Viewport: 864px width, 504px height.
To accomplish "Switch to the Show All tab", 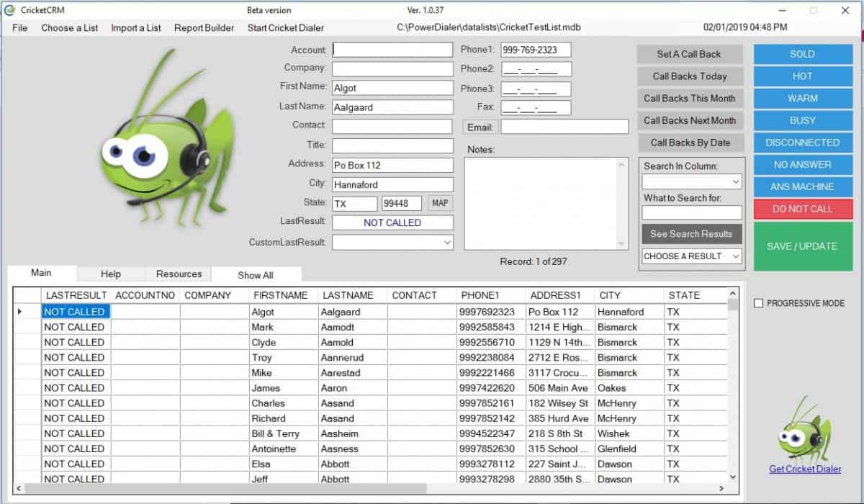I will point(256,275).
